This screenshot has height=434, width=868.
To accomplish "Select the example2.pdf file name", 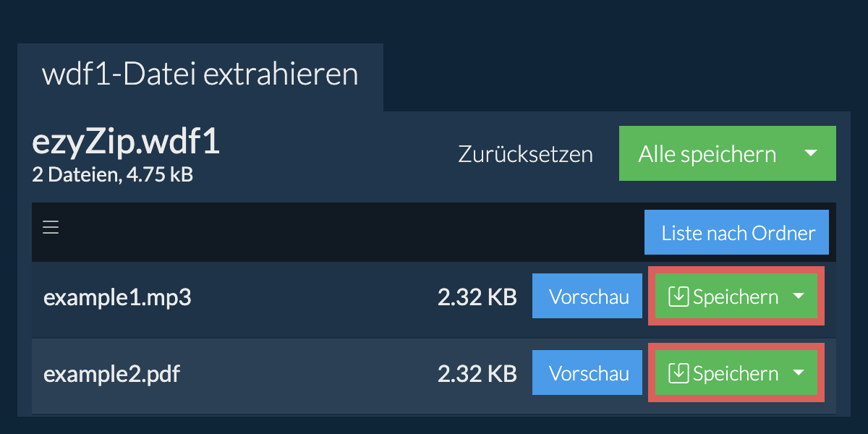I will [111, 374].
